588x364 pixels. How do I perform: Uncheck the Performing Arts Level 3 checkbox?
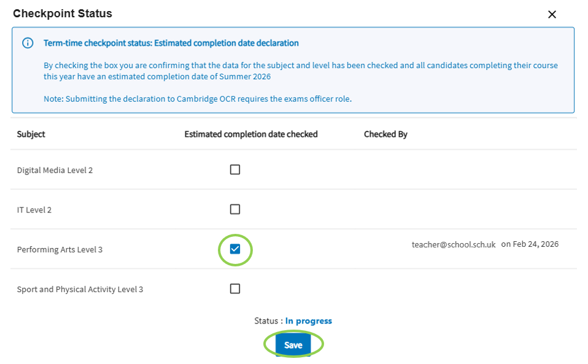point(235,249)
